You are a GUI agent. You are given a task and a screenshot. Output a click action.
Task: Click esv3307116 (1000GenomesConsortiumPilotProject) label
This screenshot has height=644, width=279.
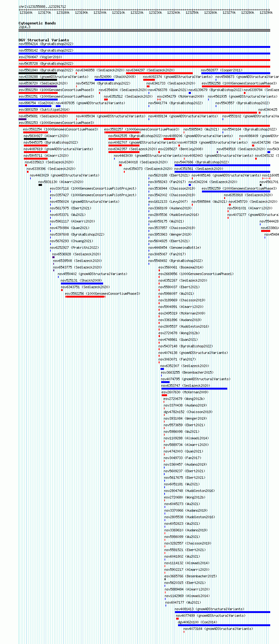93,189
